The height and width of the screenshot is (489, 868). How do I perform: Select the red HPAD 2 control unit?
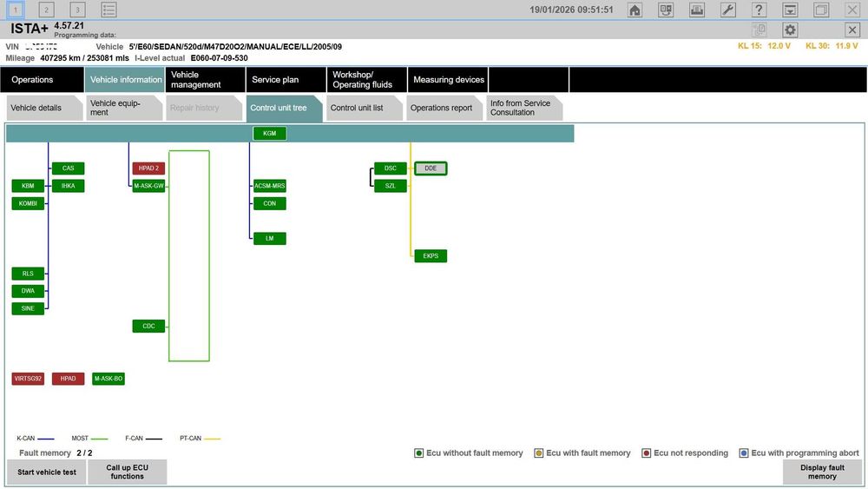[148, 169]
